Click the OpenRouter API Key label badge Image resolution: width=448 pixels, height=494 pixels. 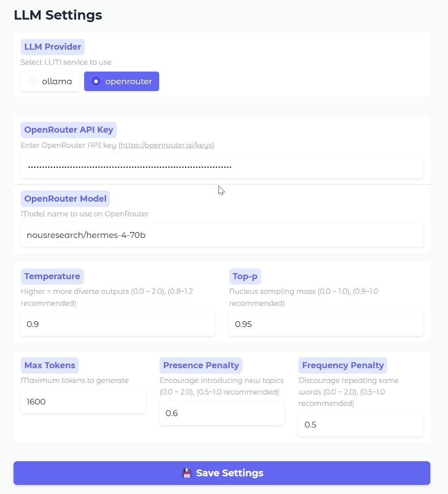point(68,129)
